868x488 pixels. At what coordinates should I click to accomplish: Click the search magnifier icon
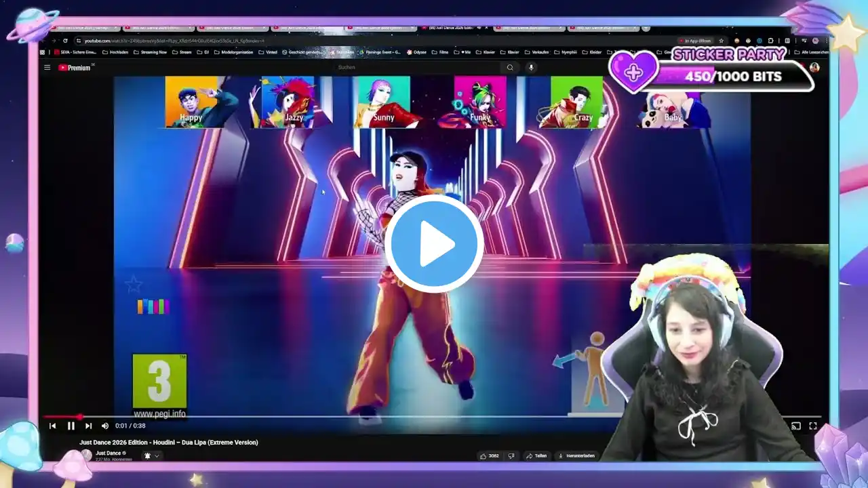point(510,67)
